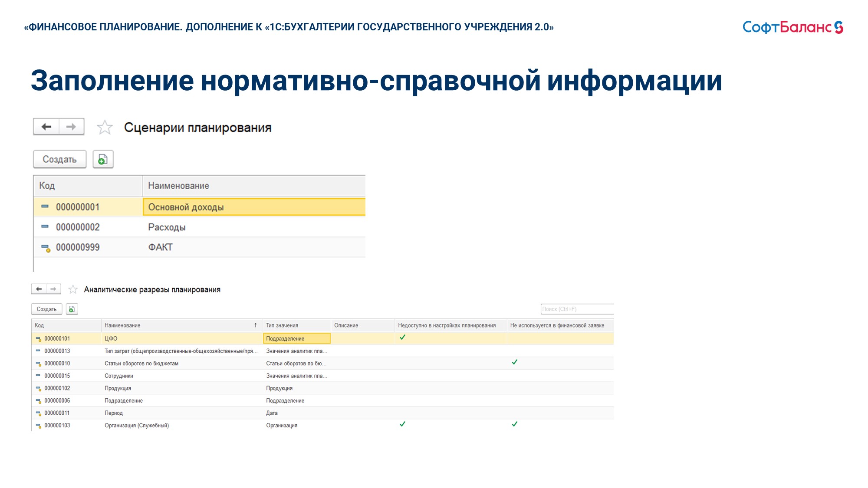868x488 pixels.
Task: Select scenario code 000000002
Action: pos(78,227)
